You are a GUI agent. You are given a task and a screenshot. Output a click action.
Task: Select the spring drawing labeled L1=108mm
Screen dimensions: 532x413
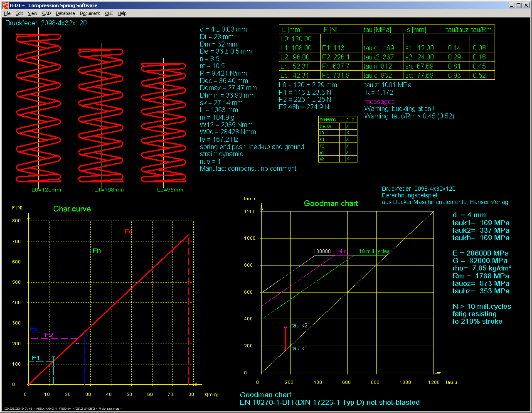pyautogui.click(x=101, y=116)
